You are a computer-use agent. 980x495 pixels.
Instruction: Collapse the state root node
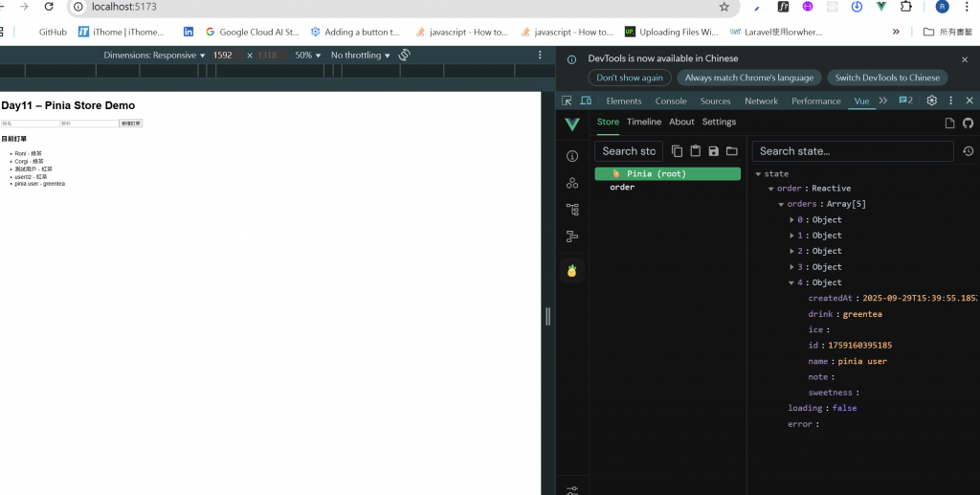point(758,174)
